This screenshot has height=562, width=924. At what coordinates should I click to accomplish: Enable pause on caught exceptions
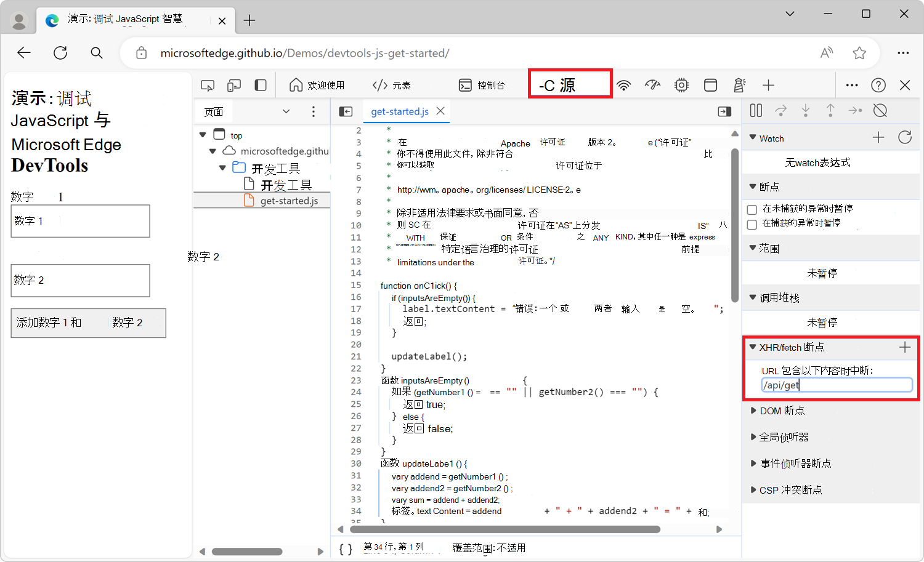[752, 224]
